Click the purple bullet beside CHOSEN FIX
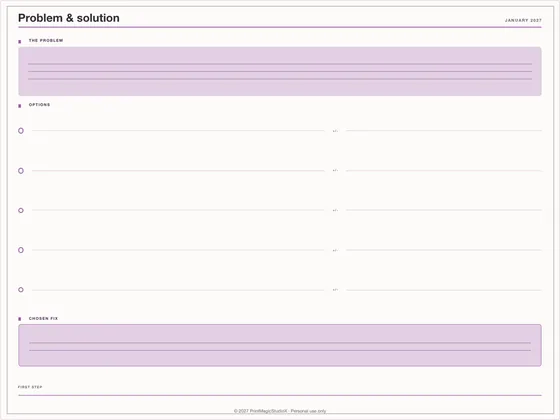Viewport: 560px width, 420px height. (x=20, y=319)
